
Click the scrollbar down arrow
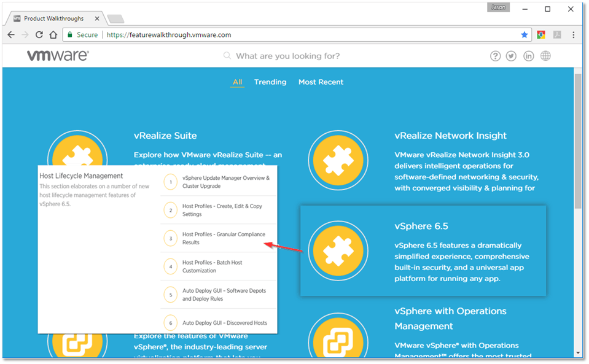pos(578,353)
